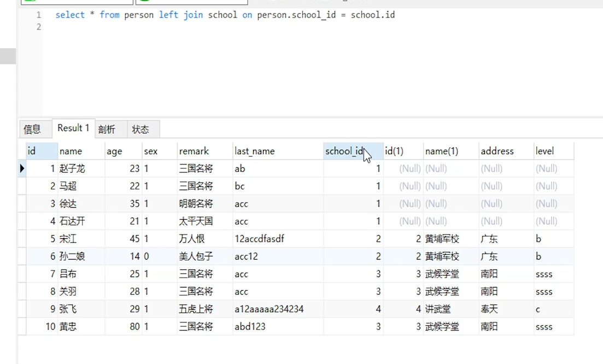The height and width of the screenshot is (364, 603).
Task: Select the name cell 关羽
Action: 81,291
